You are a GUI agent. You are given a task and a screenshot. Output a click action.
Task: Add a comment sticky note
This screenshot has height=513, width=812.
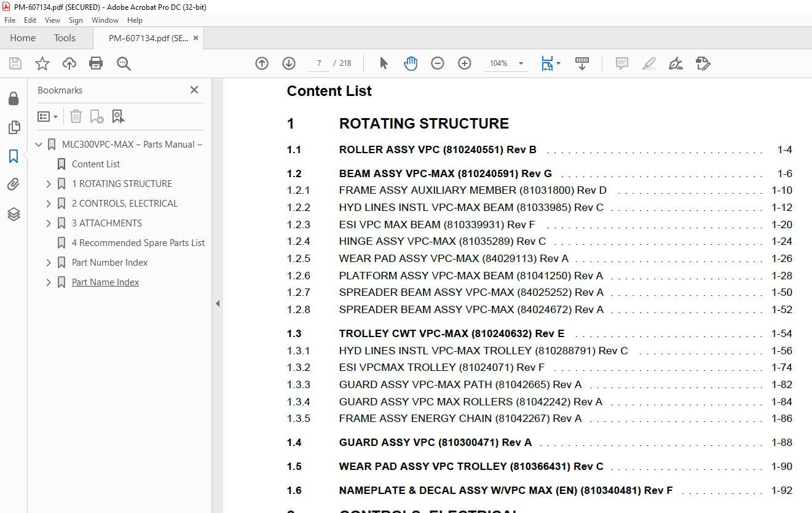(x=622, y=63)
